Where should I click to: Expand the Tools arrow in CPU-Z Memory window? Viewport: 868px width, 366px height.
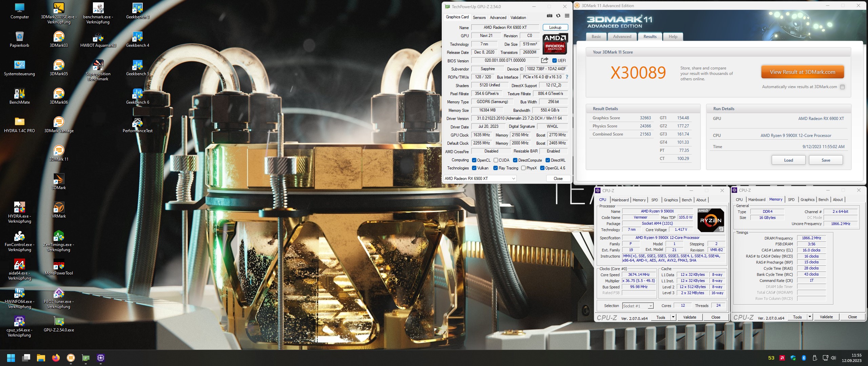click(x=810, y=317)
